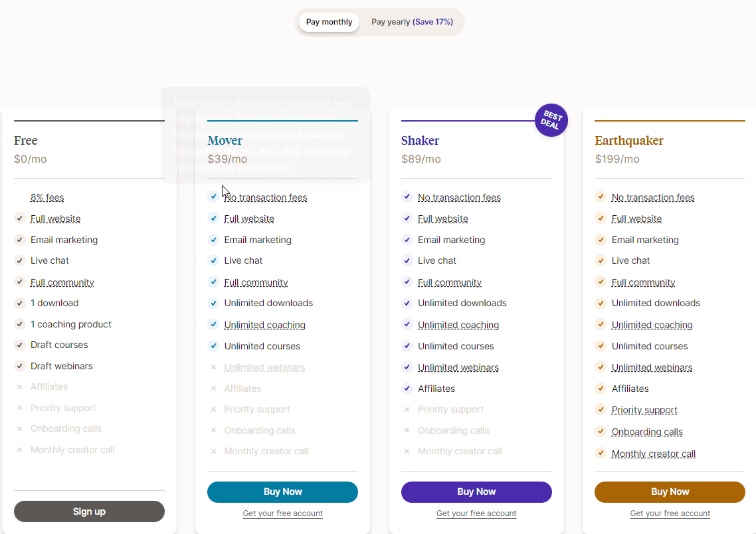The width and height of the screenshot is (756, 534).
Task: Click Onboarding calls in Earthquaker plan
Action: coord(646,432)
